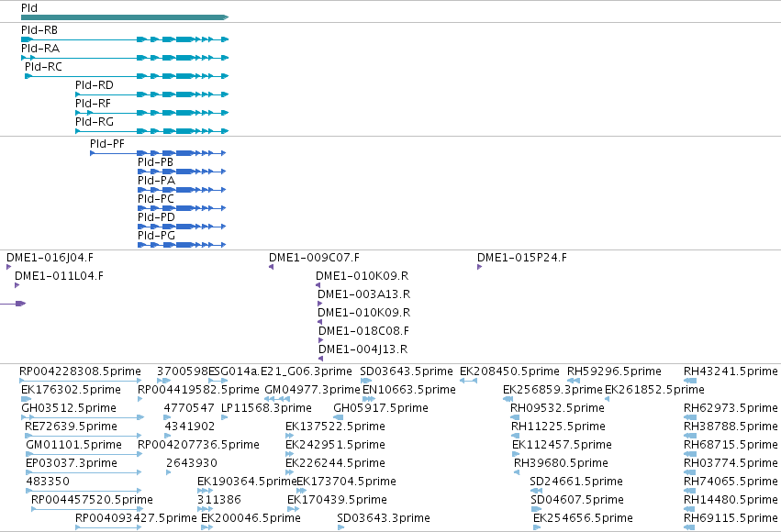
Task: Click the DME1-009C07.F feature label
Action: [x=314, y=258]
